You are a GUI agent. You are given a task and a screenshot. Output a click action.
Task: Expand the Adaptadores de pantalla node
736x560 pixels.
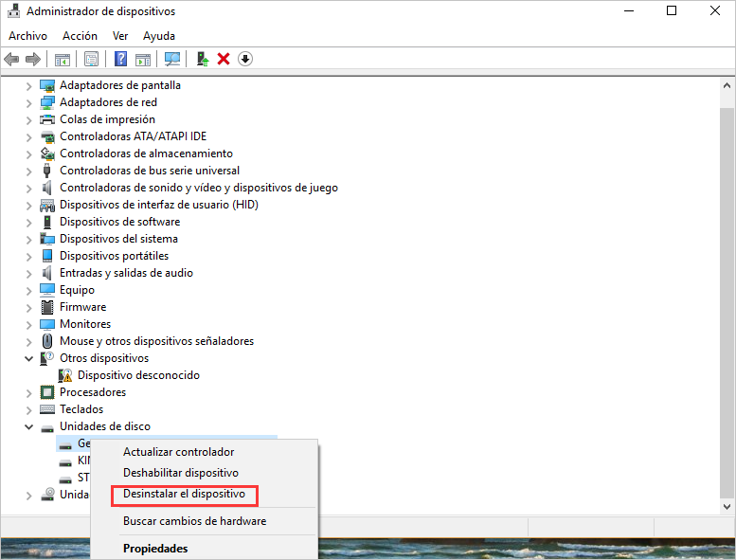coord(28,85)
